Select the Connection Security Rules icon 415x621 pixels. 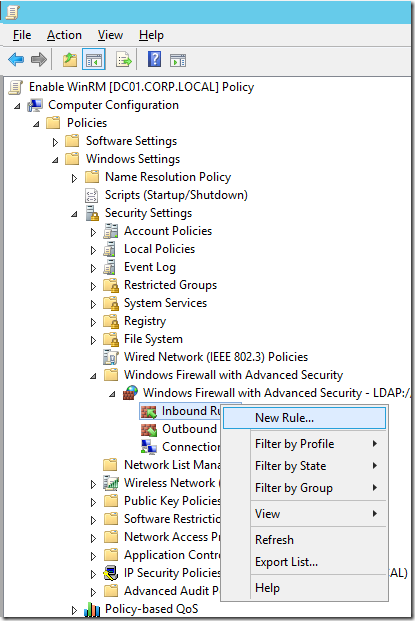click(x=149, y=447)
